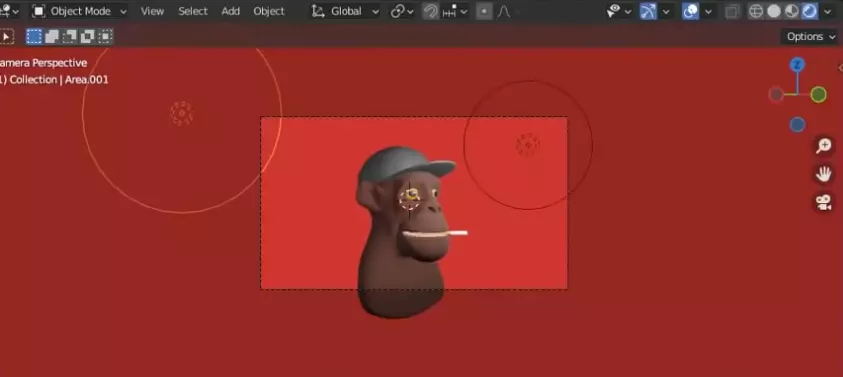Open Global transform orientation dropdown
This screenshot has width=843, height=377.
(x=345, y=11)
